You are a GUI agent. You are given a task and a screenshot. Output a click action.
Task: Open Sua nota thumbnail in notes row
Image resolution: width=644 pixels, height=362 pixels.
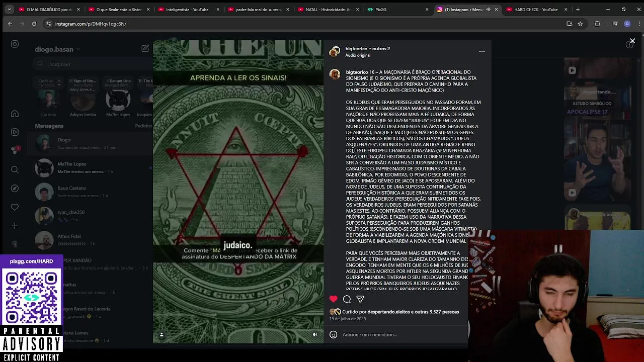48,100
